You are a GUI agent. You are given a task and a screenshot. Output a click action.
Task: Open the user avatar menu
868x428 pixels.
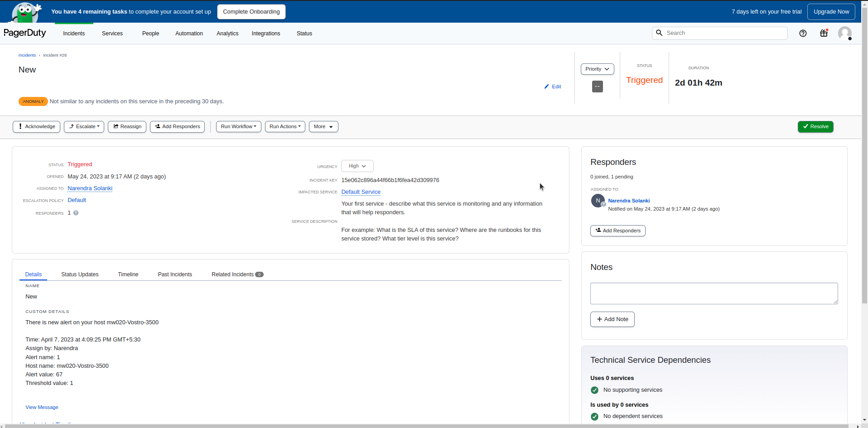point(845,33)
